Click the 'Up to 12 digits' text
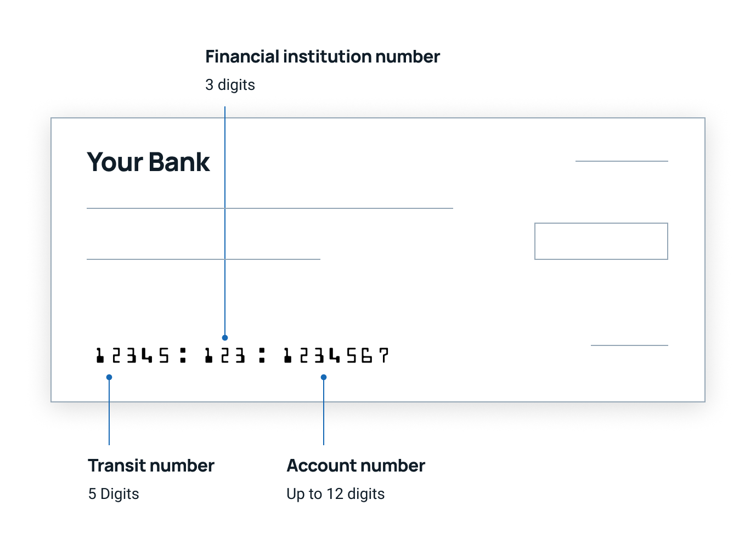 [x=335, y=494]
